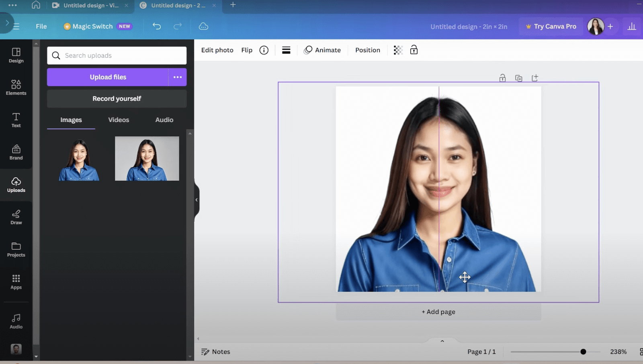Click the Upload files button
This screenshot has height=364, width=643.
(x=108, y=77)
